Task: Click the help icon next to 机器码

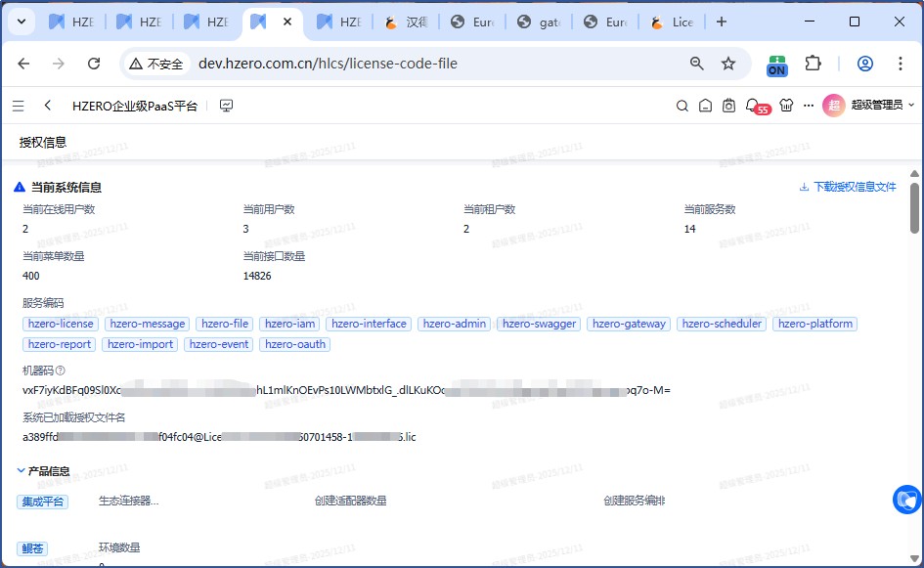Action: coord(61,371)
